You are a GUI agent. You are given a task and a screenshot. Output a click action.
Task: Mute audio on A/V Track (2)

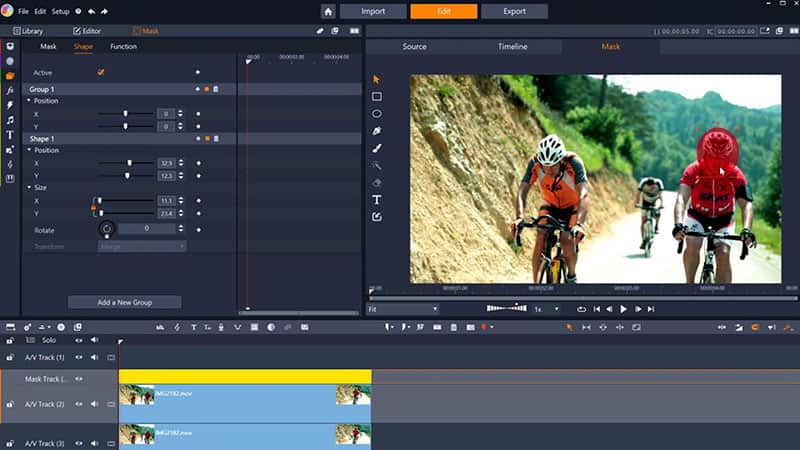click(x=95, y=404)
